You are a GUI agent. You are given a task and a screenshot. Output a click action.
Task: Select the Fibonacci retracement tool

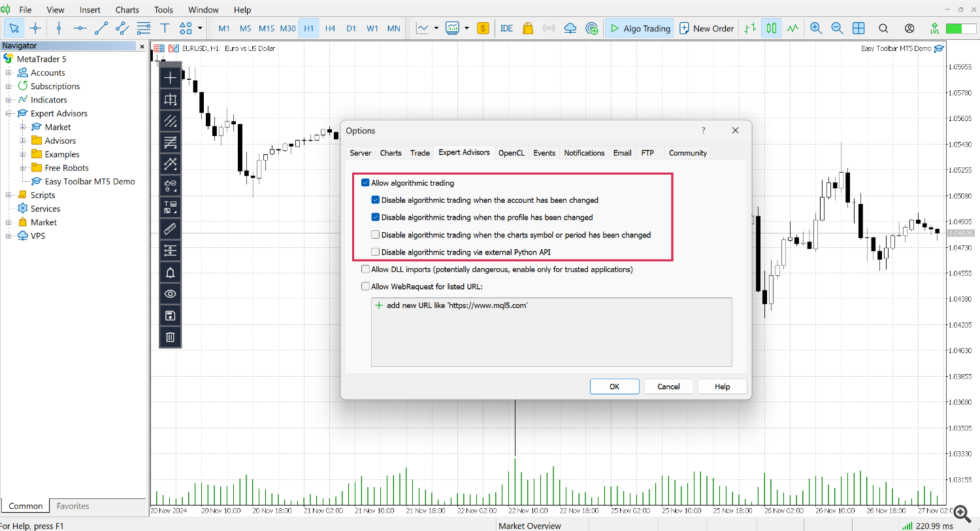click(x=143, y=28)
